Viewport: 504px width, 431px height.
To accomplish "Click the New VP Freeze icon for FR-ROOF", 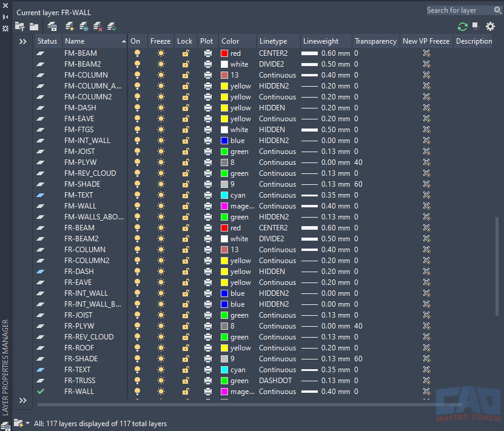I will [426, 348].
